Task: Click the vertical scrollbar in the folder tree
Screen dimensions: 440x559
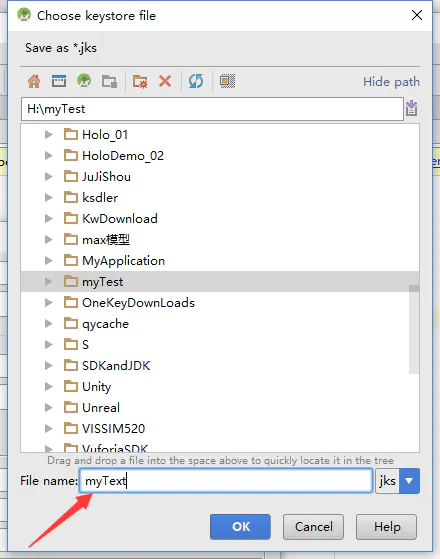Action: coord(414,329)
